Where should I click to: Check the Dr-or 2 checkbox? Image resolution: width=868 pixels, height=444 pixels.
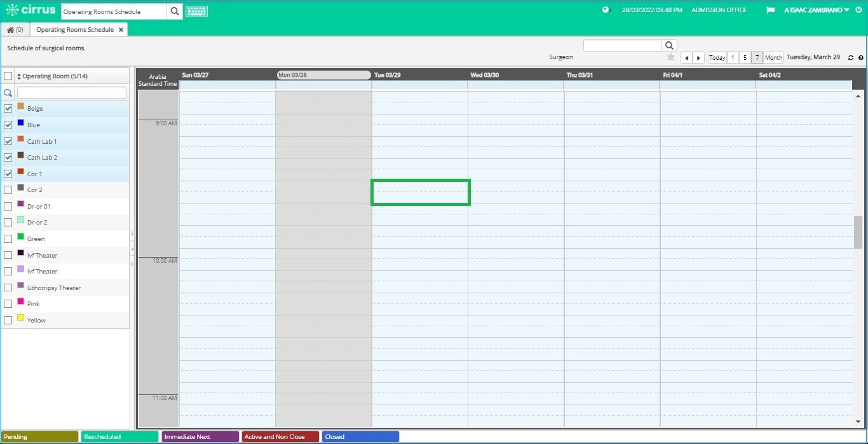[x=8, y=223]
